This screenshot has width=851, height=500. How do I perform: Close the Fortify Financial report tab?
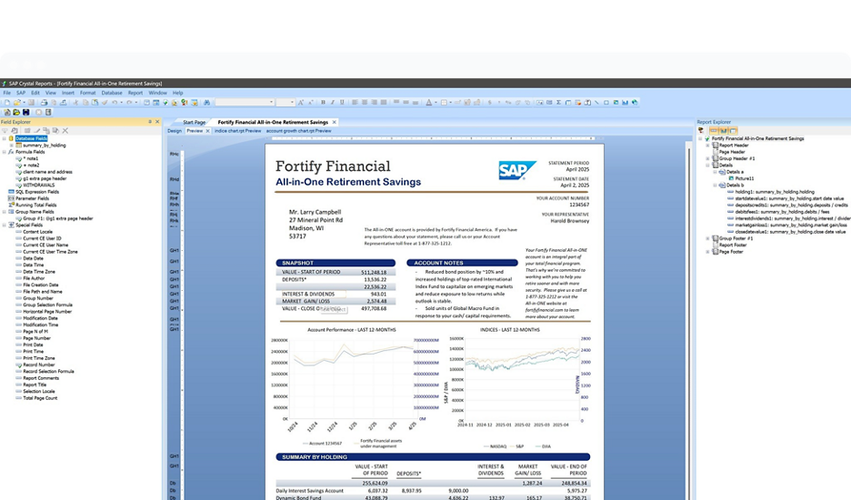(334, 122)
